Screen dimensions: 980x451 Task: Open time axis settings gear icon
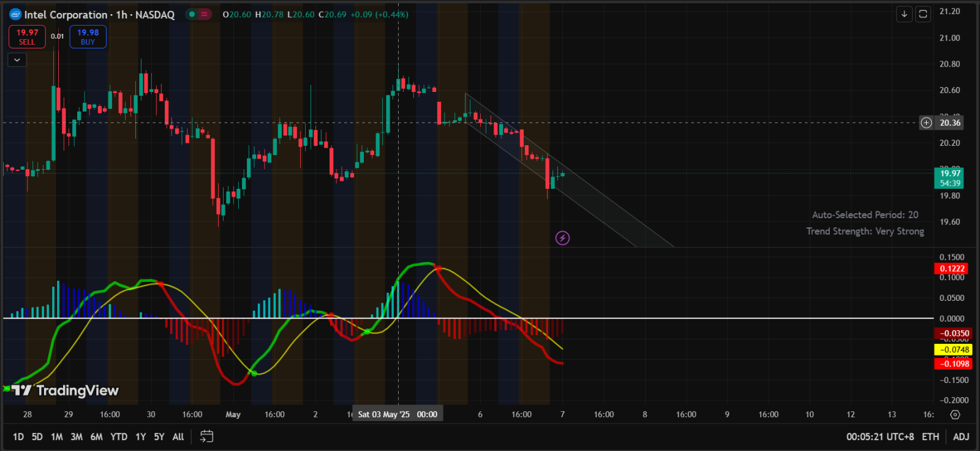[x=955, y=415]
